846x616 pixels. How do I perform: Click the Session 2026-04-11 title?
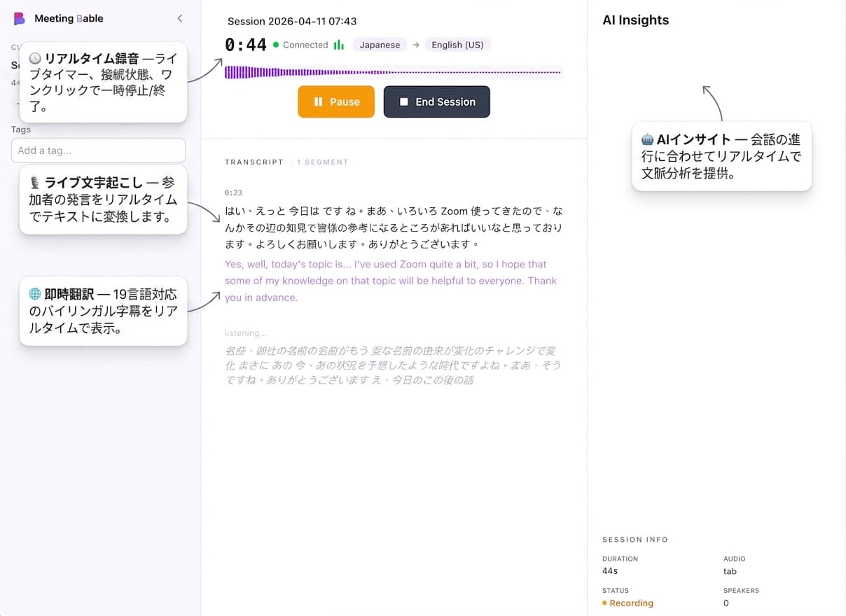coord(291,21)
